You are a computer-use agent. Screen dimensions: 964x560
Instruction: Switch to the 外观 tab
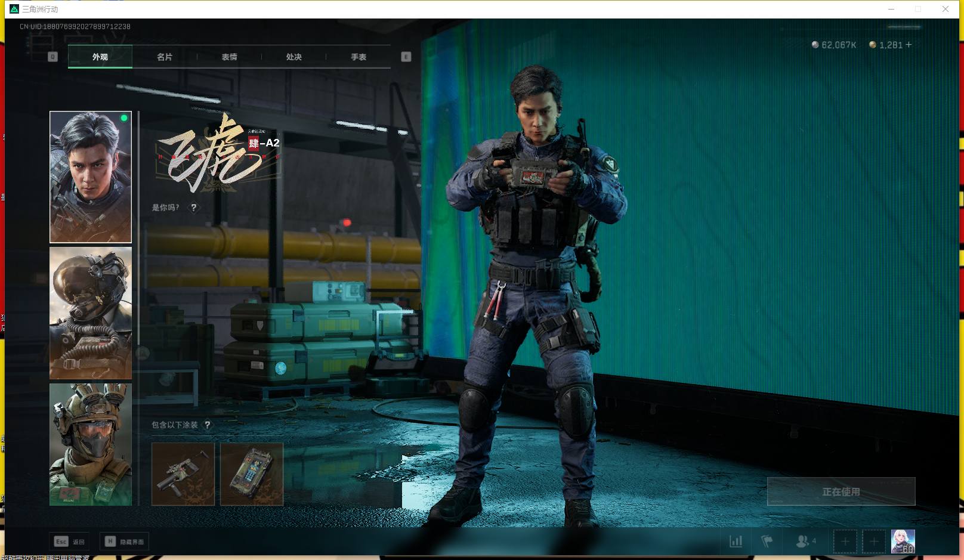click(100, 57)
